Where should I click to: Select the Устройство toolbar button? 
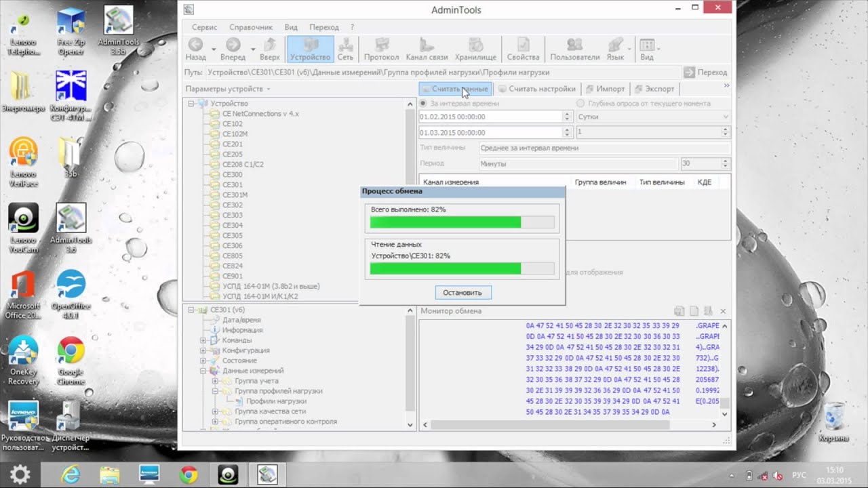coord(310,49)
